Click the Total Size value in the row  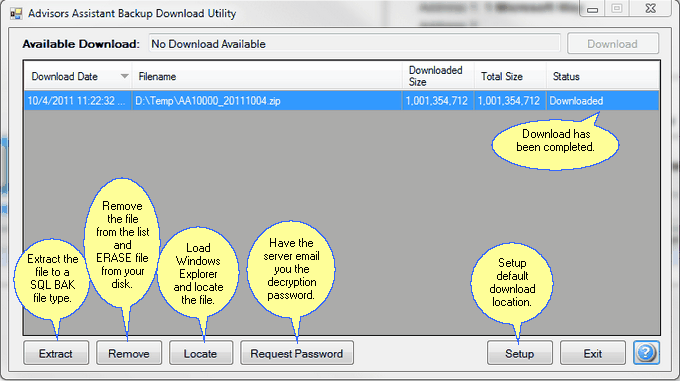click(509, 101)
